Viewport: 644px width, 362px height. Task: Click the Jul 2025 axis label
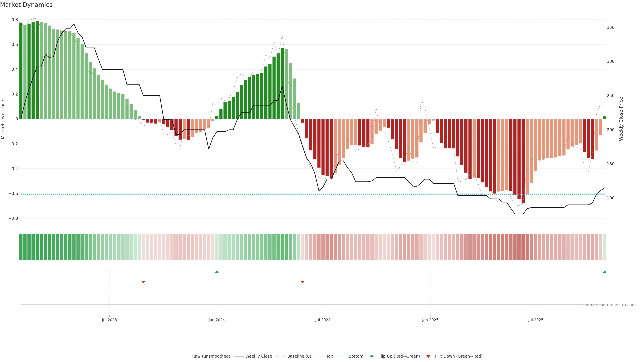(535, 320)
